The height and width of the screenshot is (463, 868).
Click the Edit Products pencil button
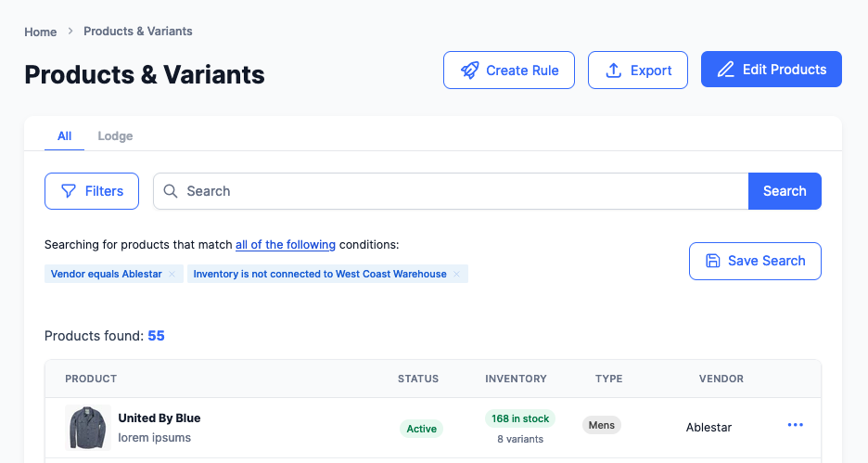click(x=771, y=70)
